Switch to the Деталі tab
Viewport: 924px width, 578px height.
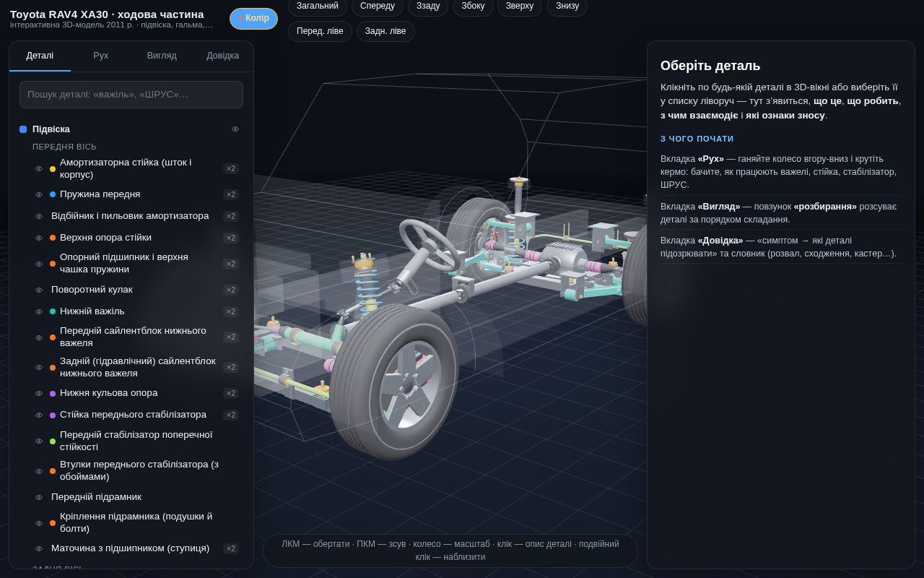[x=40, y=56]
